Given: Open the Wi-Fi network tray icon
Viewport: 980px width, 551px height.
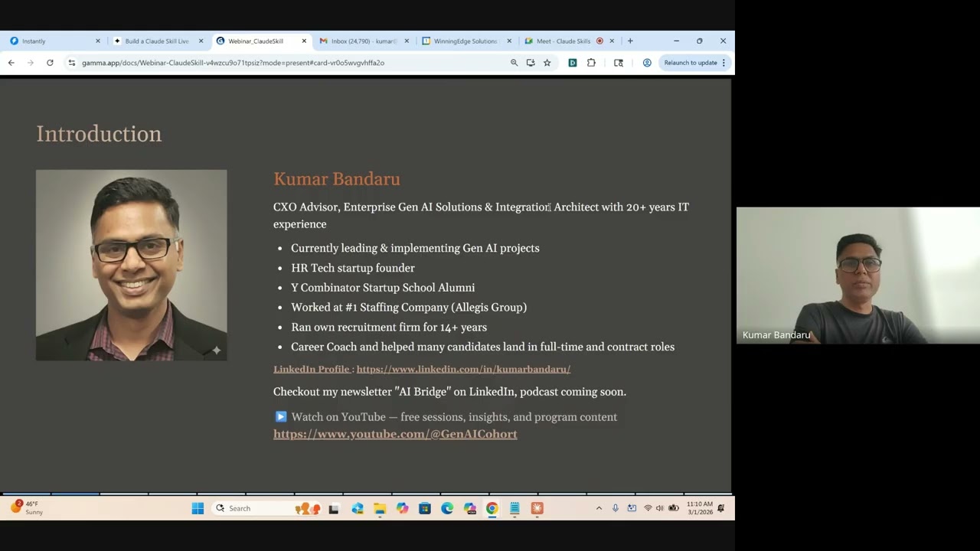Looking at the screenshot, I should (x=648, y=508).
